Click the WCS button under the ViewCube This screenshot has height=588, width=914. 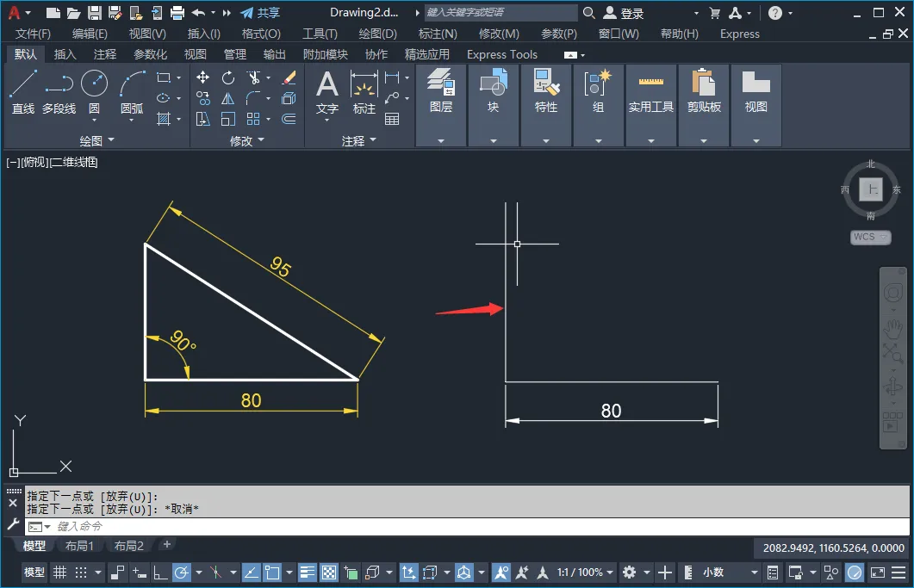[870, 237]
